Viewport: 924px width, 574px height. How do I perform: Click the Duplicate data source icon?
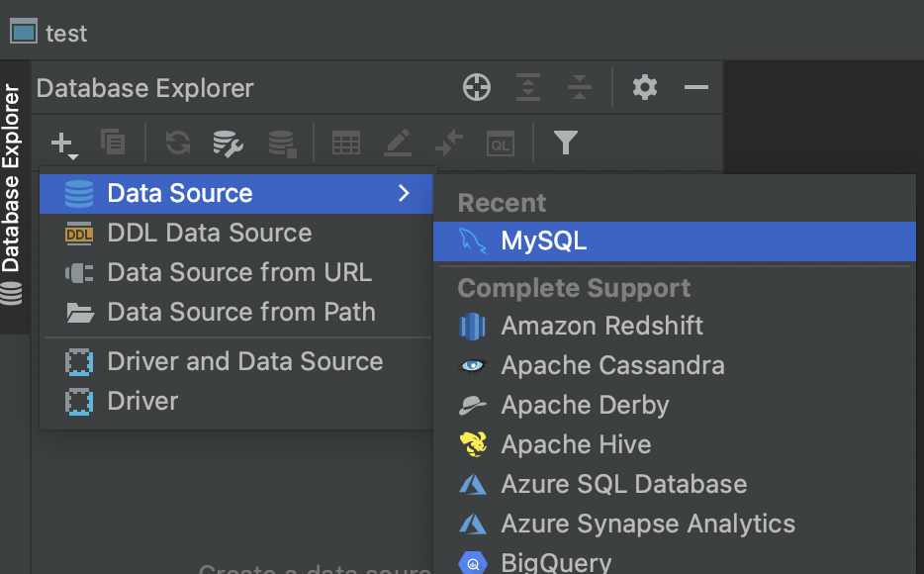(x=113, y=143)
